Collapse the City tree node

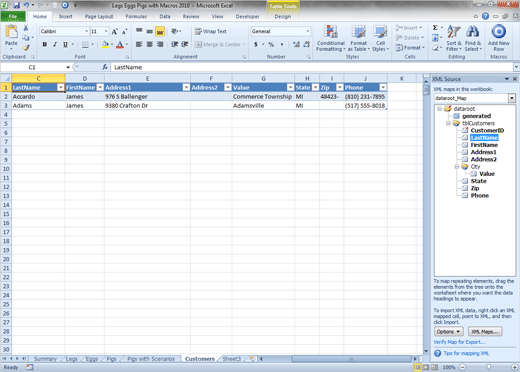click(457, 167)
